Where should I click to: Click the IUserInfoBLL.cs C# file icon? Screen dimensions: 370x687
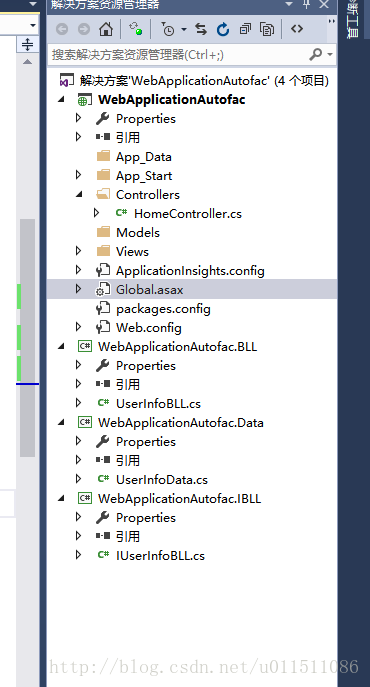[x=103, y=555]
